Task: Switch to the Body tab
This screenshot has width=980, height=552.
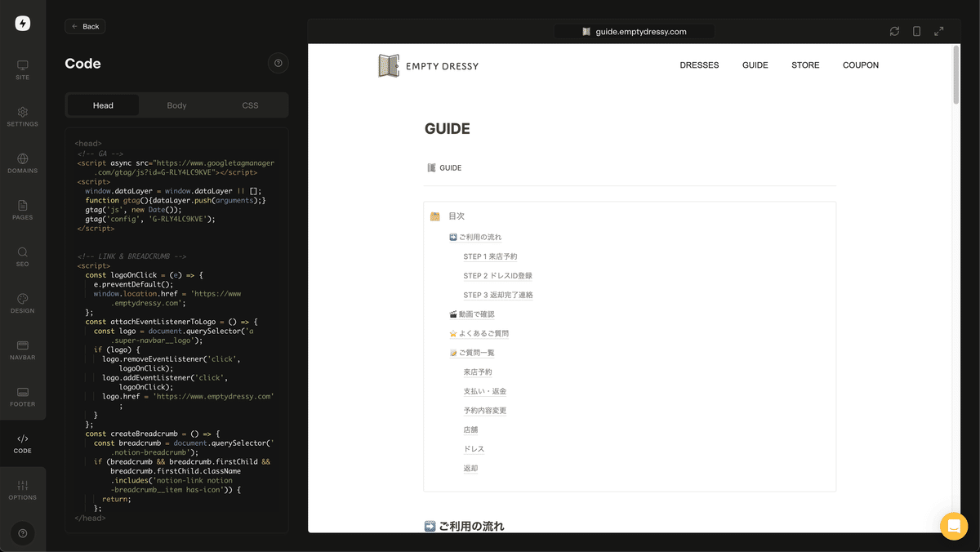Action: tap(176, 105)
